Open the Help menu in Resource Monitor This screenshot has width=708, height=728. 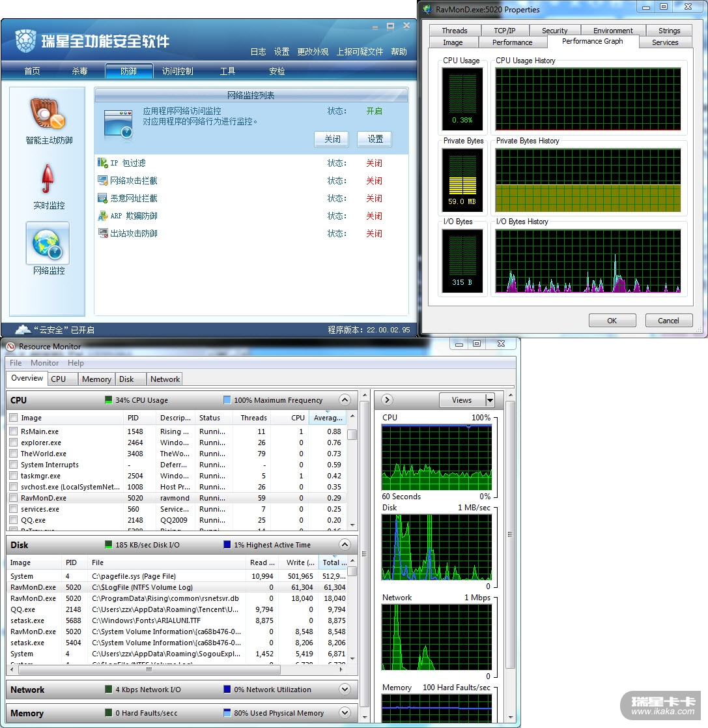pyautogui.click(x=76, y=362)
